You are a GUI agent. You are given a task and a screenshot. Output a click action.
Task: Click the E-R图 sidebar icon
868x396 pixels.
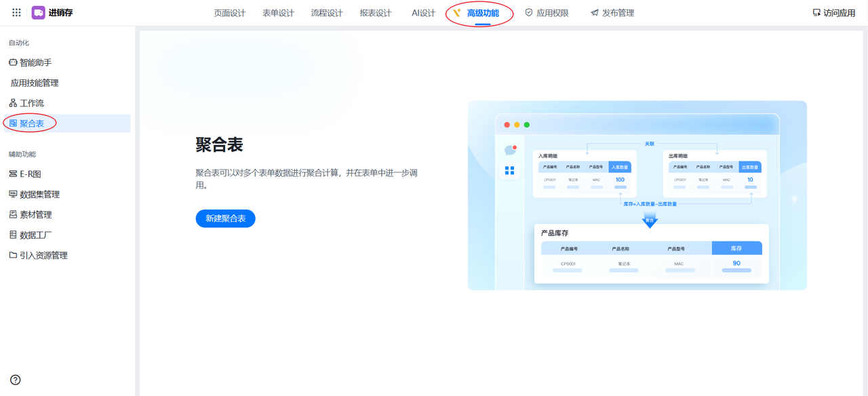click(13, 174)
